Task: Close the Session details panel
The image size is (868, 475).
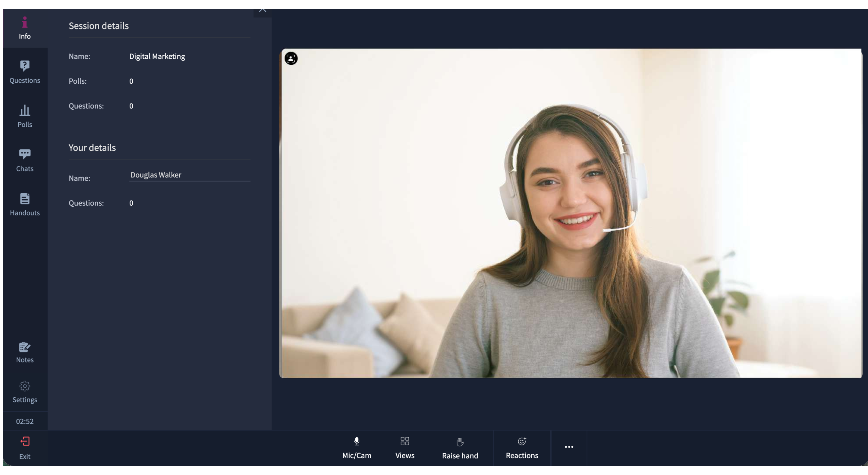Action: (x=262, y=10)
